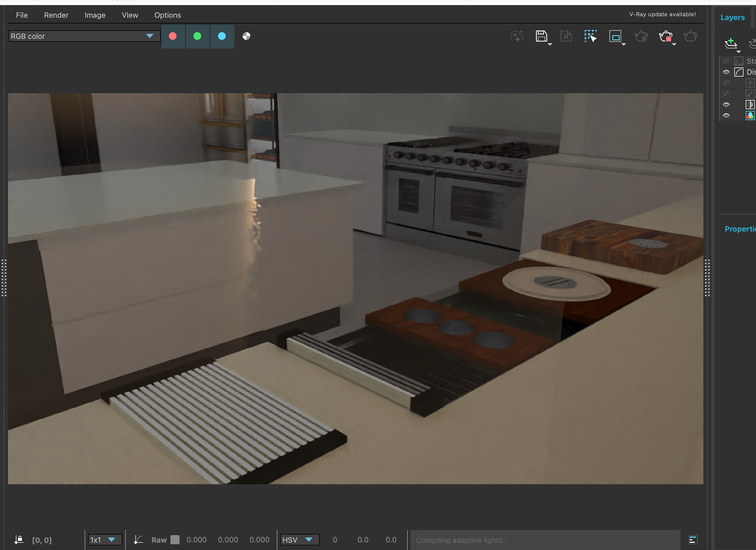Open the HSV color mode dropdown

click(x=299, y=540)
